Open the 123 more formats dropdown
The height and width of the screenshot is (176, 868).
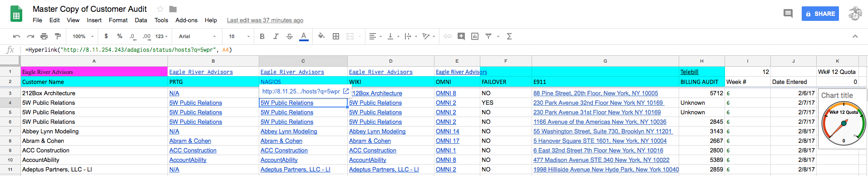pyautogui.click(x=162, y=36)
